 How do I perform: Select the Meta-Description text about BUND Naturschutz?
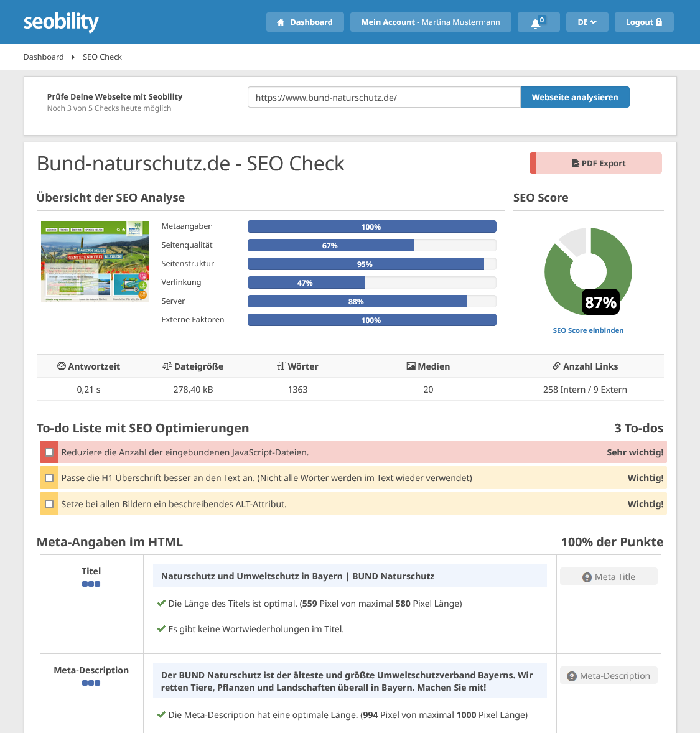347,681
